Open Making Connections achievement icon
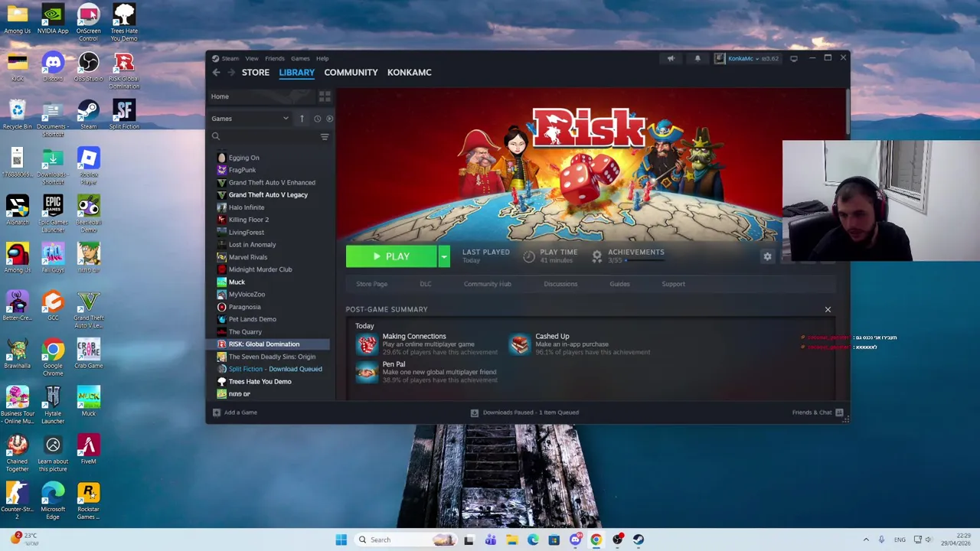This screenshot has width=980, height=551. point(367,344)
